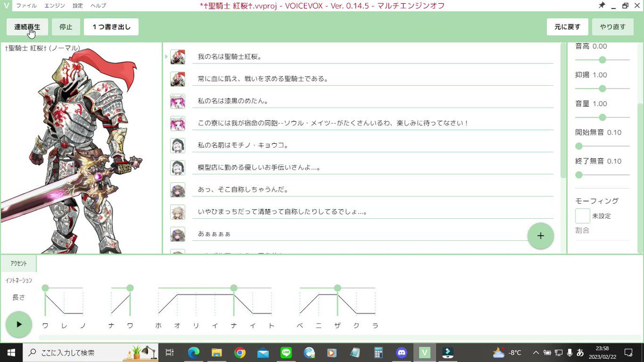Screen dimensions: 644x362
Task: Click the 1つ書き出し export button
Action: (x=111, y=27)
